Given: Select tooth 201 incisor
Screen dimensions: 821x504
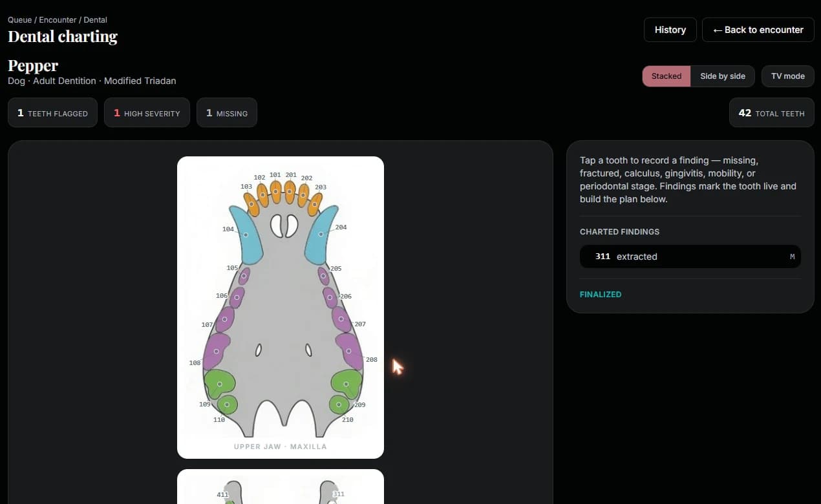Looking at the screenshot, I should click(290, 191).
